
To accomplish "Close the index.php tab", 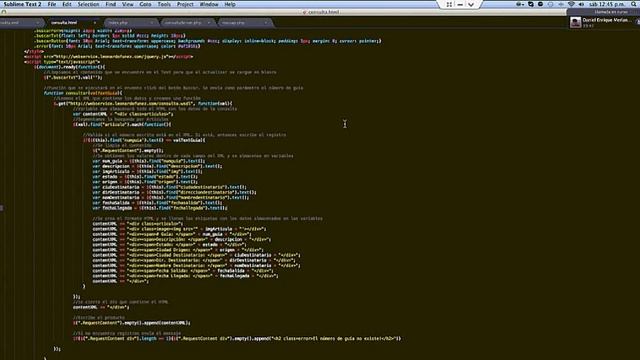I will point(151,22).
